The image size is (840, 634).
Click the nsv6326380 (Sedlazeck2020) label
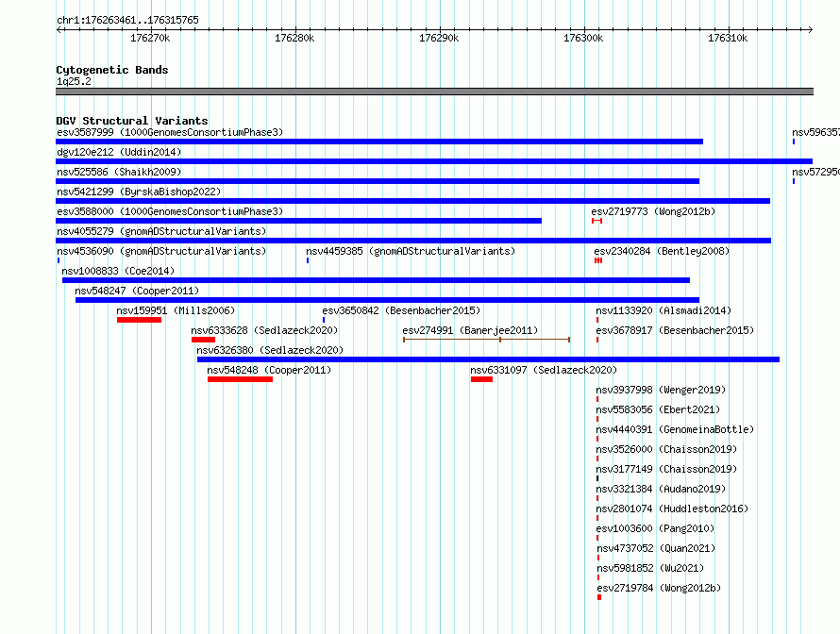270,350
